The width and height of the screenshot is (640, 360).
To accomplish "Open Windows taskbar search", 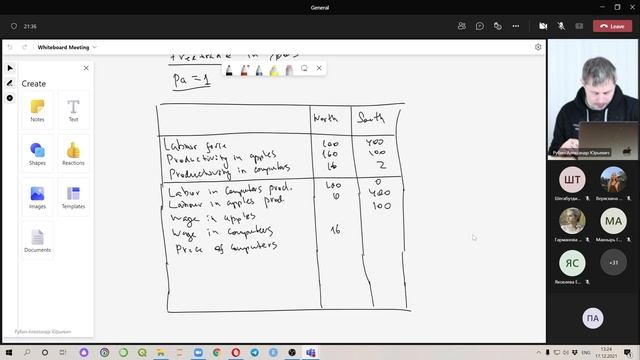I will (x=27, y=352).
